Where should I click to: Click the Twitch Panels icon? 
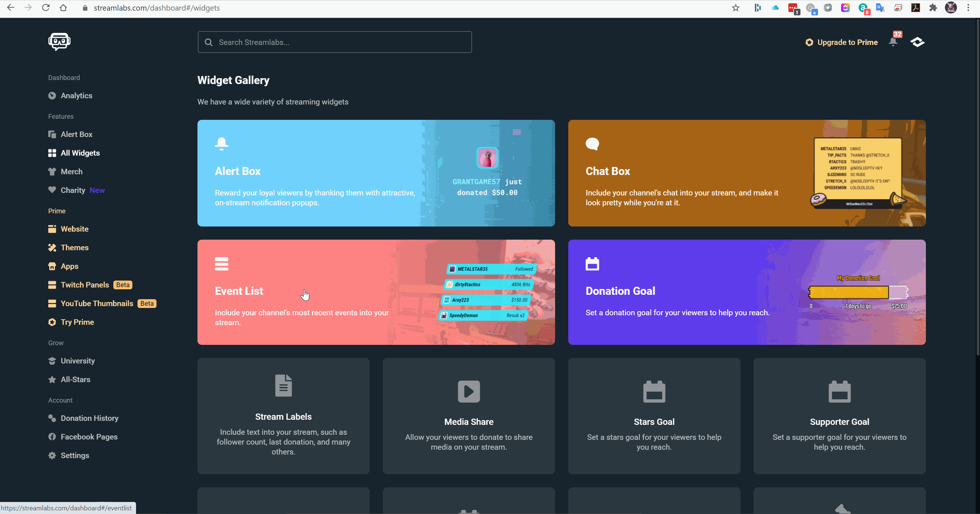[x=52, y=285]
